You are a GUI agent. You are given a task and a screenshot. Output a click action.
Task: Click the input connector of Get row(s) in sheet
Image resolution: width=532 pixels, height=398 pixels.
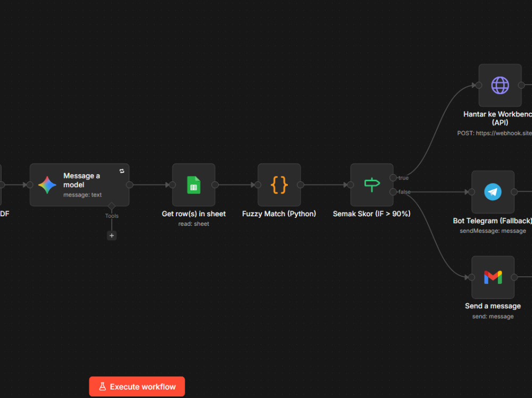tap(172, 185)
